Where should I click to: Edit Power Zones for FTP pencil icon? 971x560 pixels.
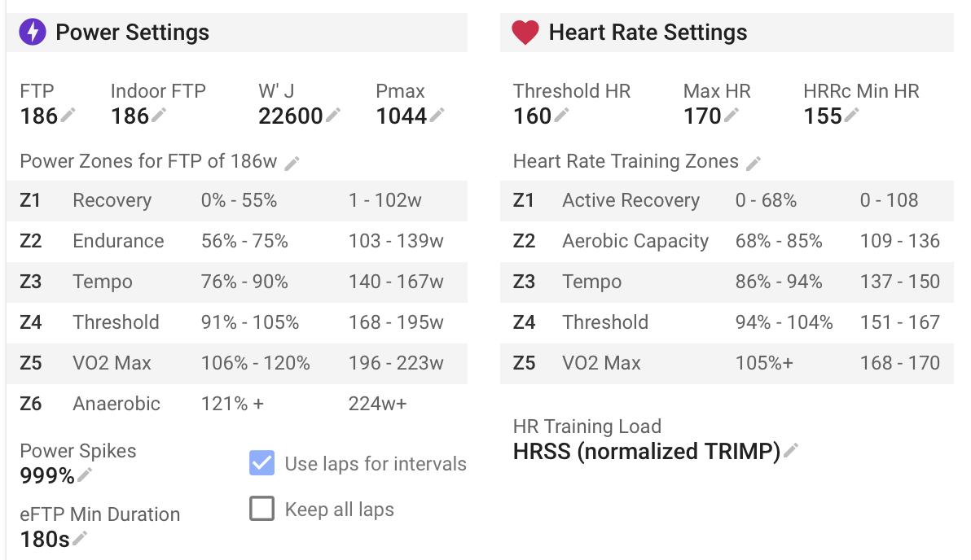pos(292,163)
